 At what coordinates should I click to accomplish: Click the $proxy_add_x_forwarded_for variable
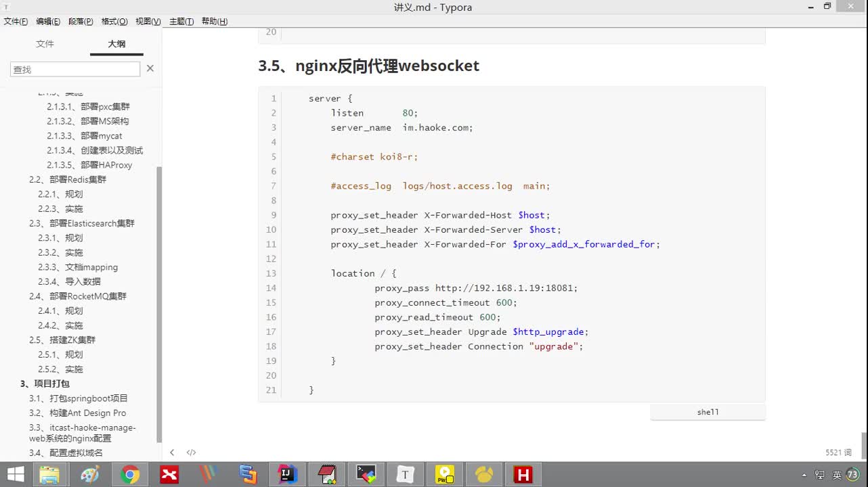tap(584, 244)
